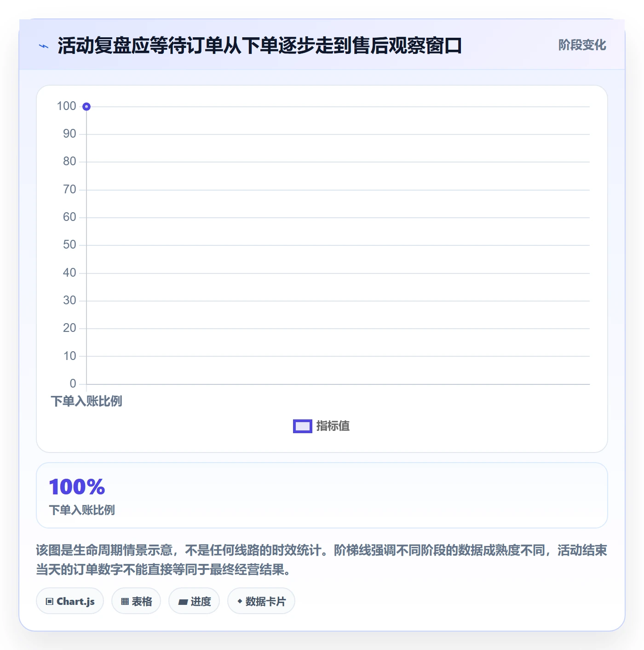Click the y-axis tick label 90
This screenshot has height=650, width=644.
coord(69,134)
